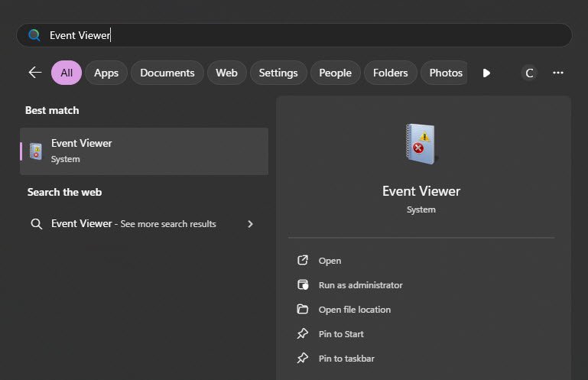
Task: Switch to the Apps filter tab
Action: [106, 73]
